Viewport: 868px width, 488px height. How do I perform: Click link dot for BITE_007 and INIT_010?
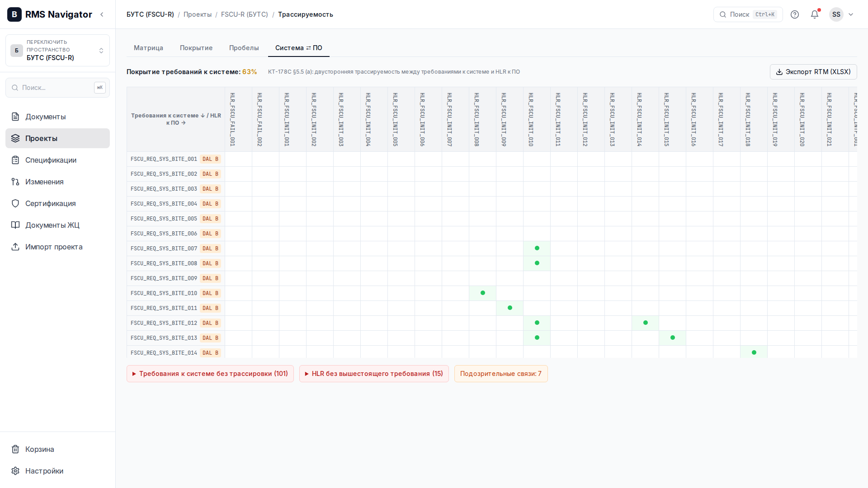tap(537, 248)
